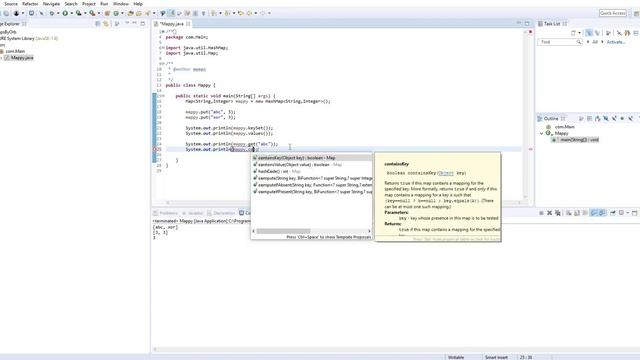Switch to the Declaration tab
Viewport: 640px width, 360px height.
coord(221,213)
